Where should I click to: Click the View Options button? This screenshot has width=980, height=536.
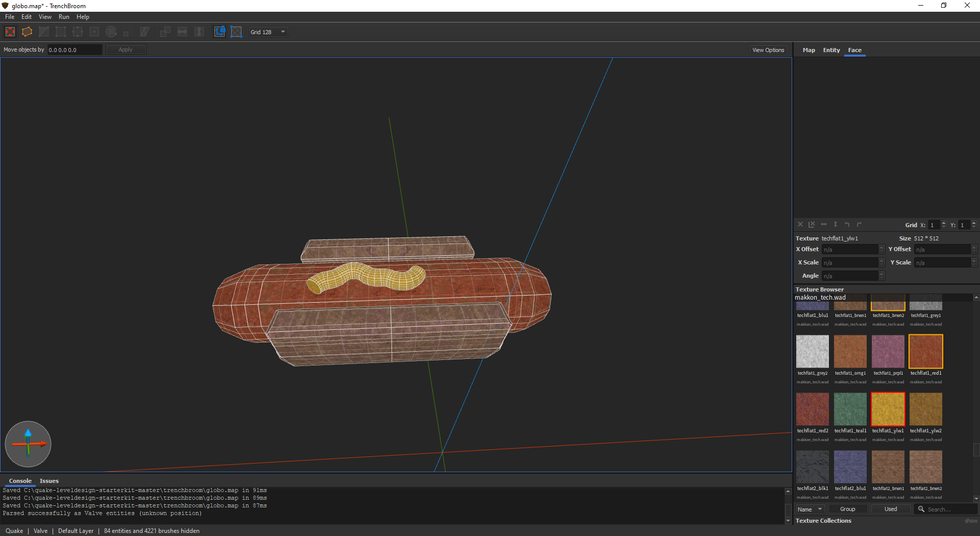pyautogui.click(x=768, y=50)
